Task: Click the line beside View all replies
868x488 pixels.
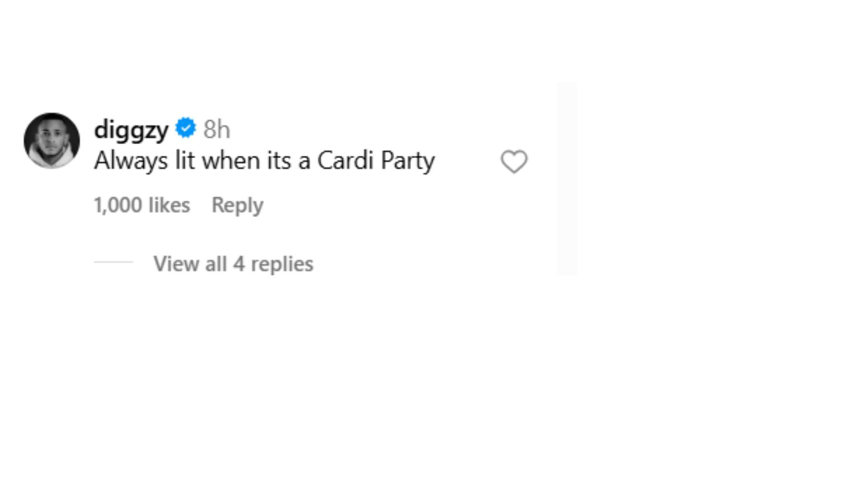Action: (113, 262)
